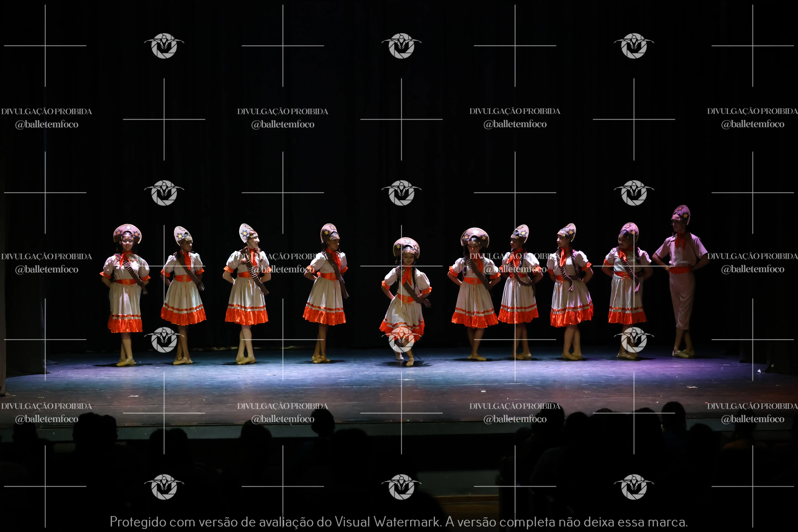
Task: Click the top-center camera logo watermark
Action: [401, 46]
